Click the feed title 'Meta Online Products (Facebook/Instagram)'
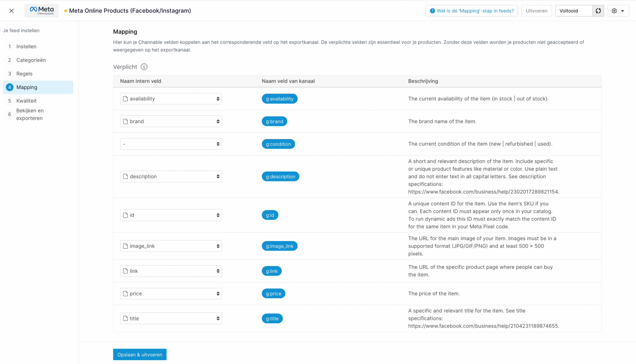This screenshot has height=364, width=636. [130, 11]
